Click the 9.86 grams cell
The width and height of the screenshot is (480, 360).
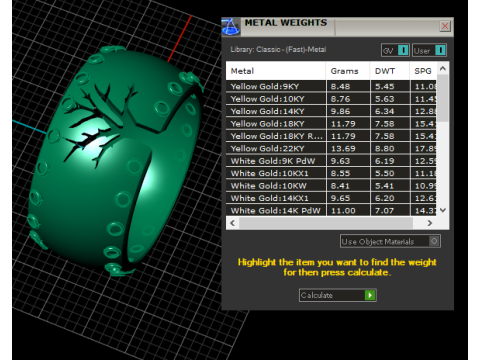pos(348,111)
